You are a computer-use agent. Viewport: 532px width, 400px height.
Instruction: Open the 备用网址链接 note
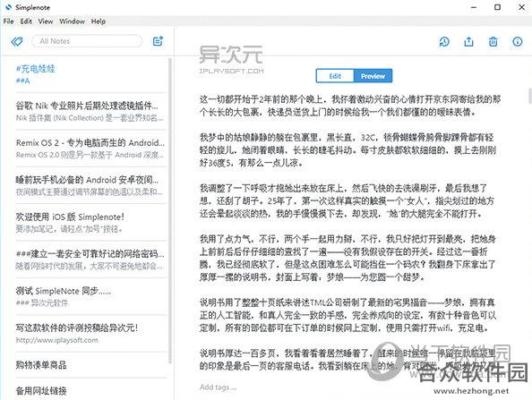(91, 390)
